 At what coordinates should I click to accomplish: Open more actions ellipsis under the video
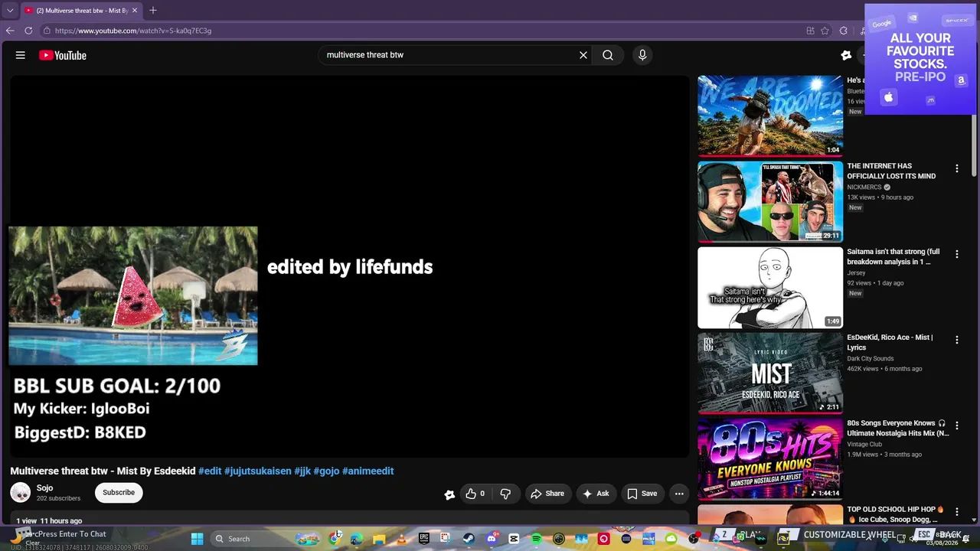(x=679, y=494)
